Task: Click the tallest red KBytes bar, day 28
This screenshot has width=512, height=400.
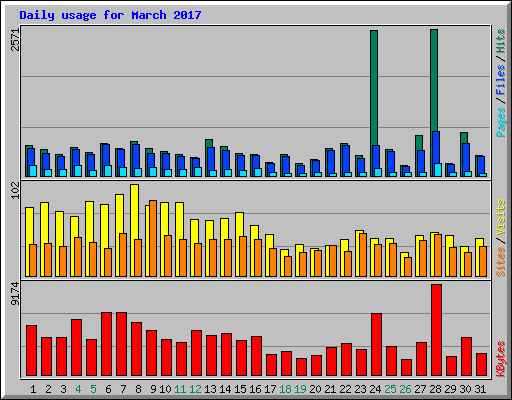Action: tap(436, 330)
